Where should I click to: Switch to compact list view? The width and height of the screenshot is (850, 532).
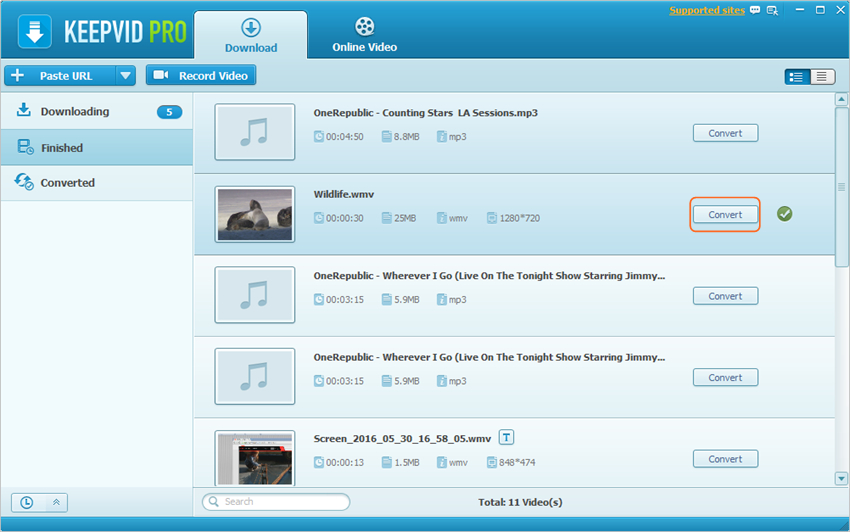822,76
